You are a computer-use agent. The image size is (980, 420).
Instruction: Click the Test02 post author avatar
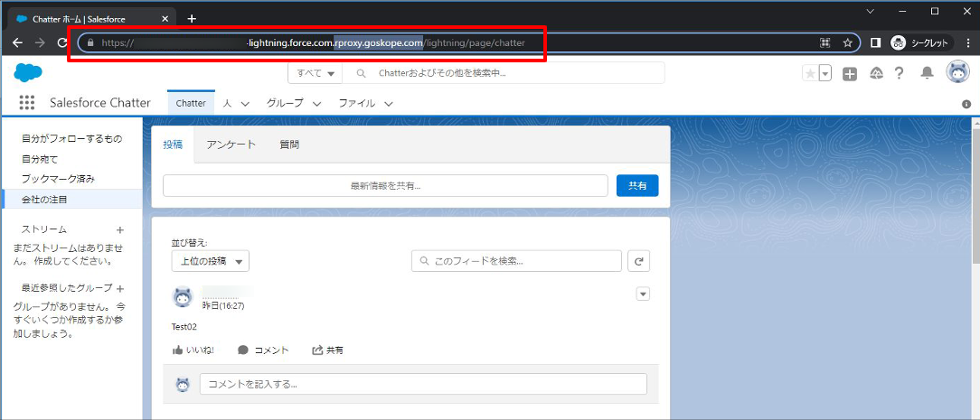(183, 297)
